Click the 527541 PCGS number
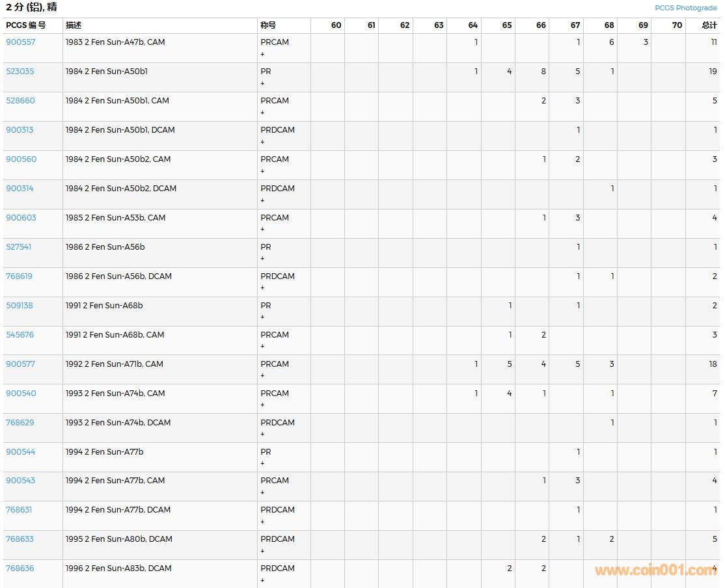Viewport: 725px width, 588px height. click(x=19, y=247)
